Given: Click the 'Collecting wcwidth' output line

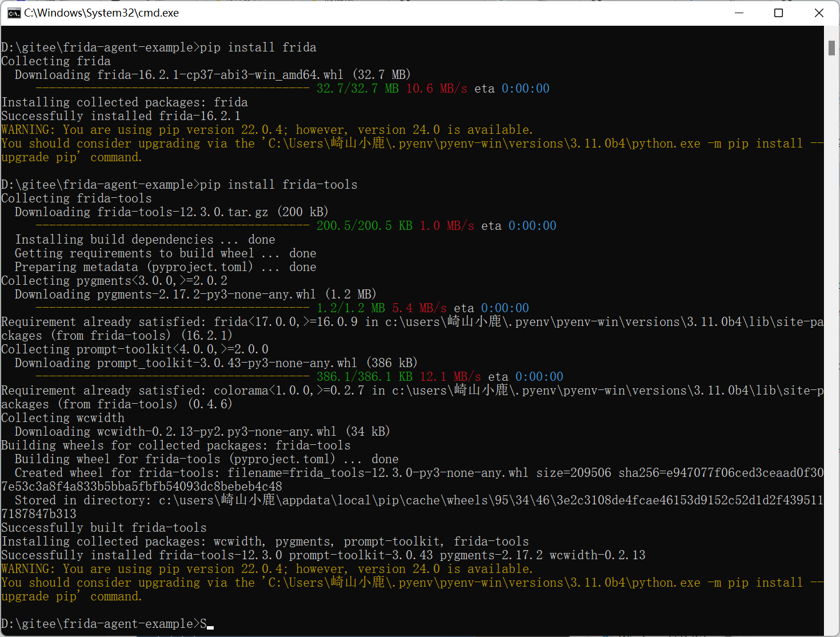Looking at the screenshot, I should coord(63,418).
